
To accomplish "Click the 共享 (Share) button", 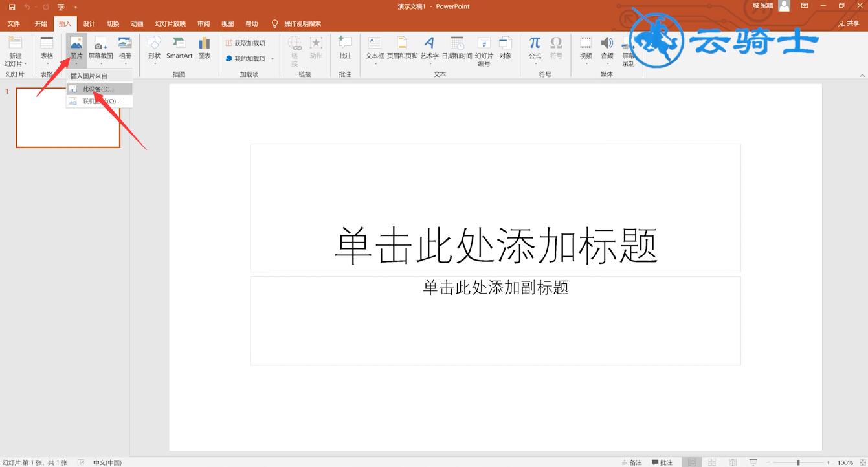I will pos(849,24).
